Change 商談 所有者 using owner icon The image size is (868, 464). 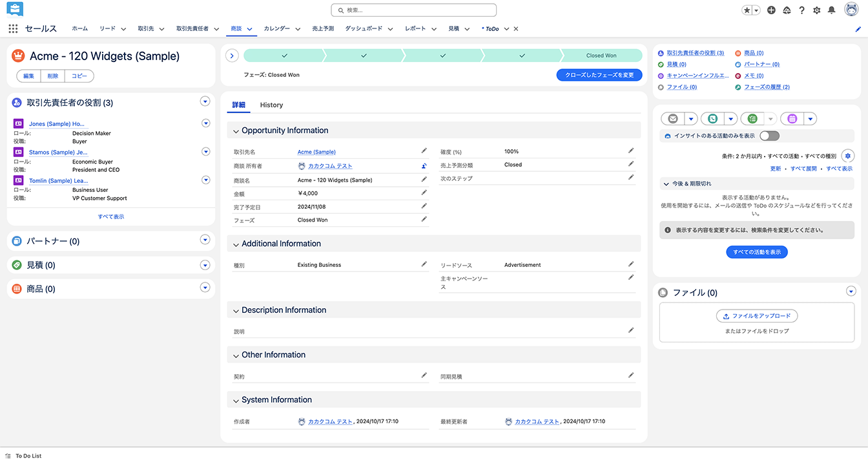point(424,166)
